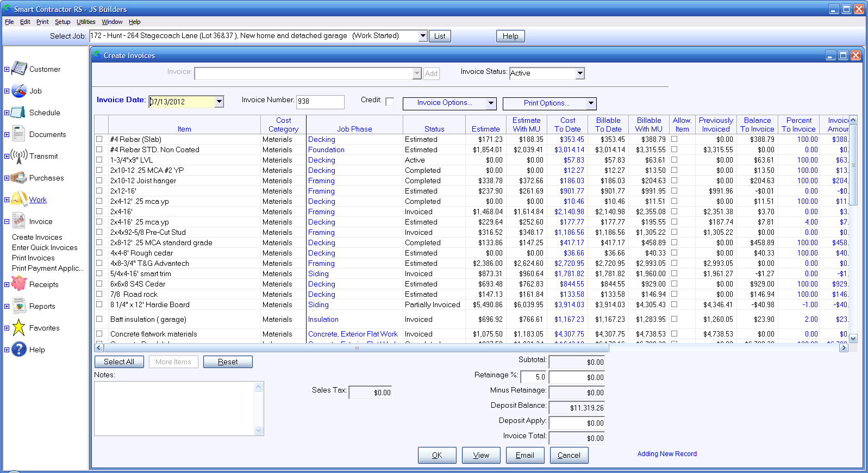Check the 7/8 Road rock row
This screenshot has height=473, width=868.
99,294
